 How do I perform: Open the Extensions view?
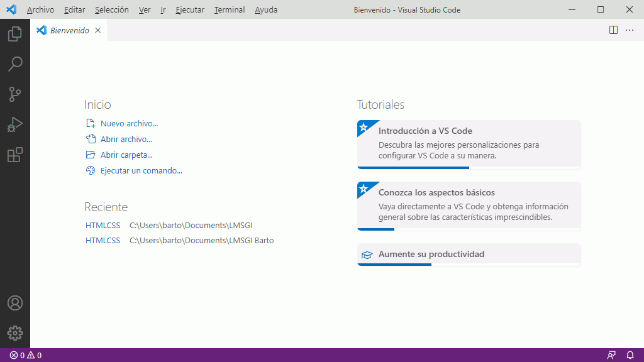15,155
